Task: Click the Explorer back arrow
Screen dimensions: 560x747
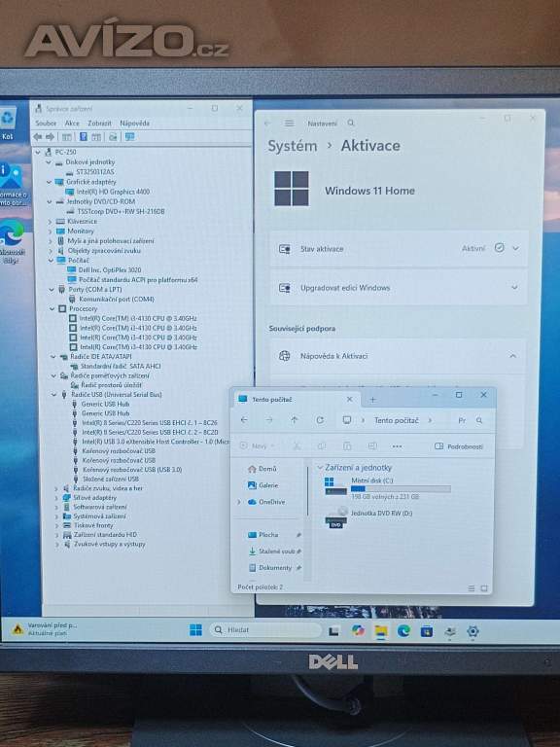Action: pos(244,420)
